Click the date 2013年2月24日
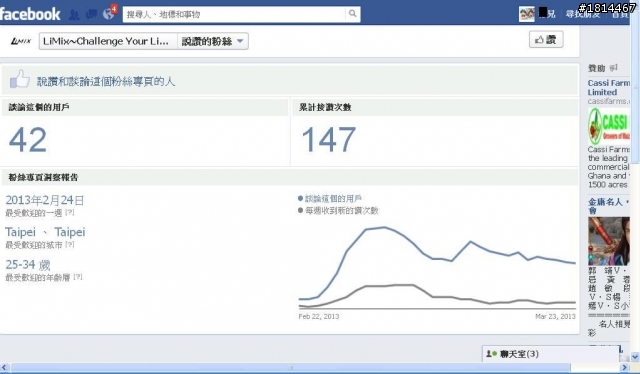 pyautogui.click(x=44, y=200)
